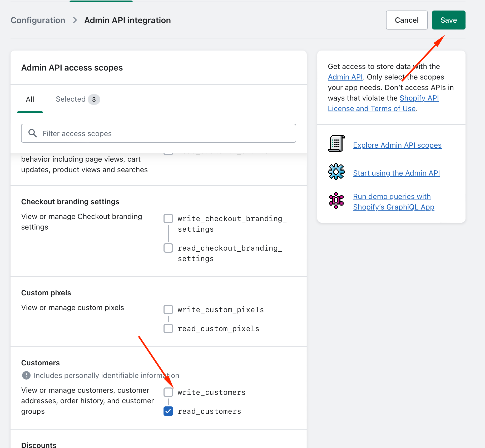The width and height of the screenshot is (485, 448).
Task: Go back to Configuration breadcrumb
Action: click(x=38, y=20)
